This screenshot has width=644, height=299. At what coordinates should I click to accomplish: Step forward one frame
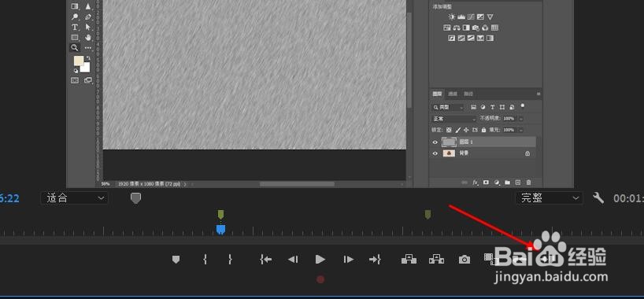[348, 259]
